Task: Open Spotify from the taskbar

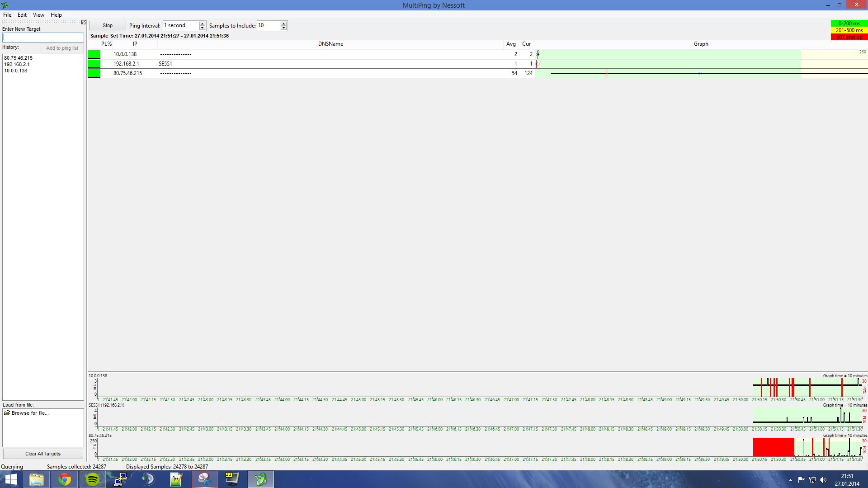Action: [92, 479]
